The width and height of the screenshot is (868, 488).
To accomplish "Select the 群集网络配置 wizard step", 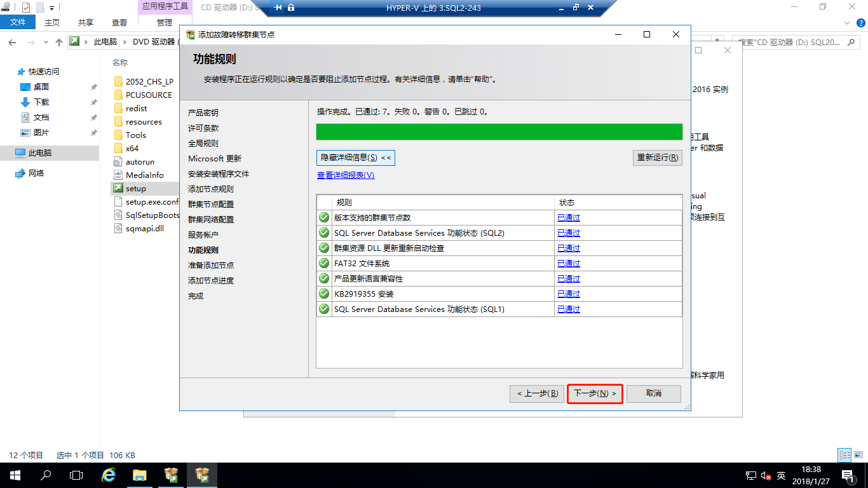I will coord(211,220).
